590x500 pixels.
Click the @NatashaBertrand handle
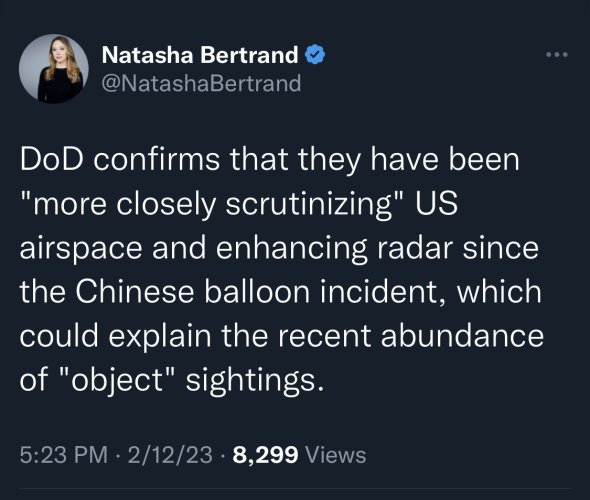point(201,84)
